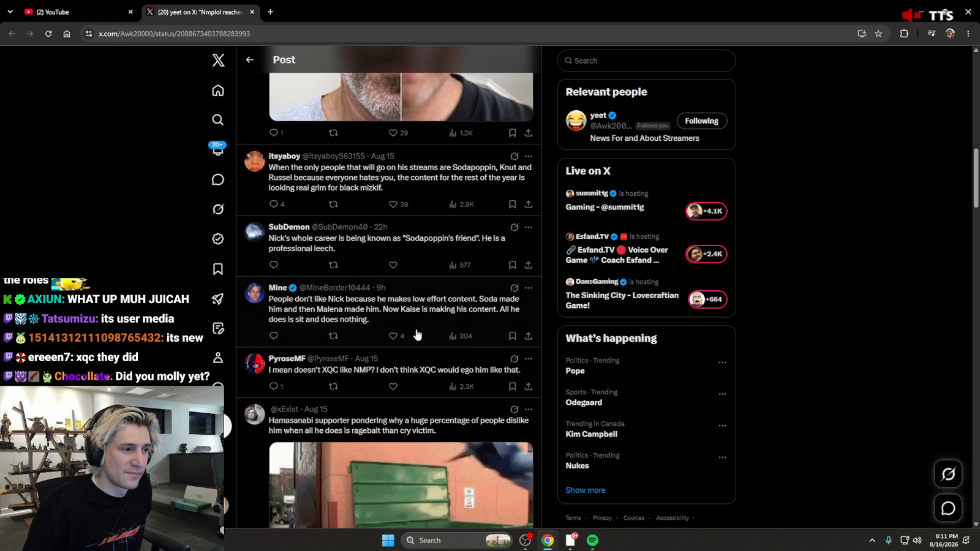
Task: Go to Home in X sidebar
Action: click(x=218, y=91)
